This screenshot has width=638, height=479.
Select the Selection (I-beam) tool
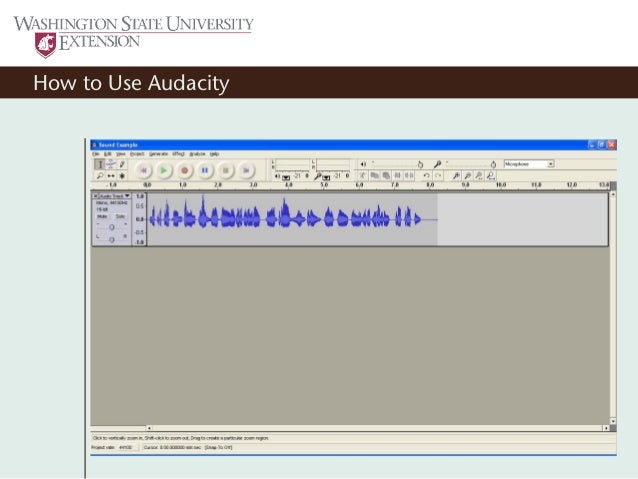tap(99, 164)
